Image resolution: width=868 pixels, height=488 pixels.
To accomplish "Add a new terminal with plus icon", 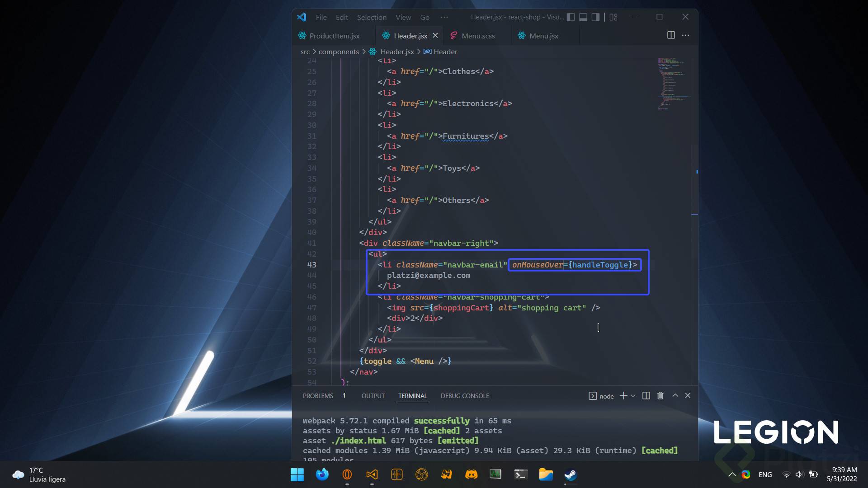I will [623, 396].
